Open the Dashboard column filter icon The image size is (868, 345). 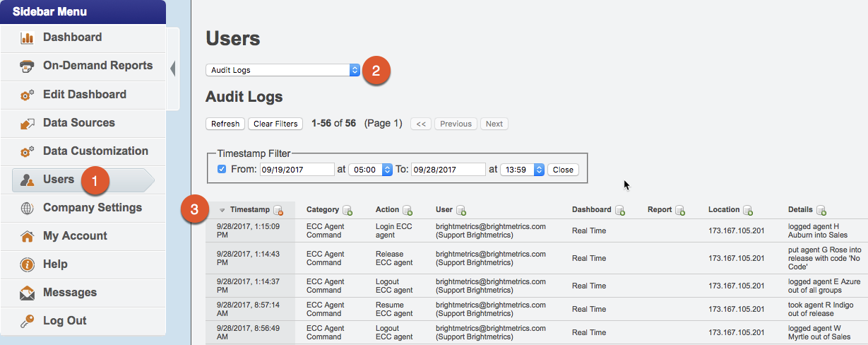click(620, 211)
